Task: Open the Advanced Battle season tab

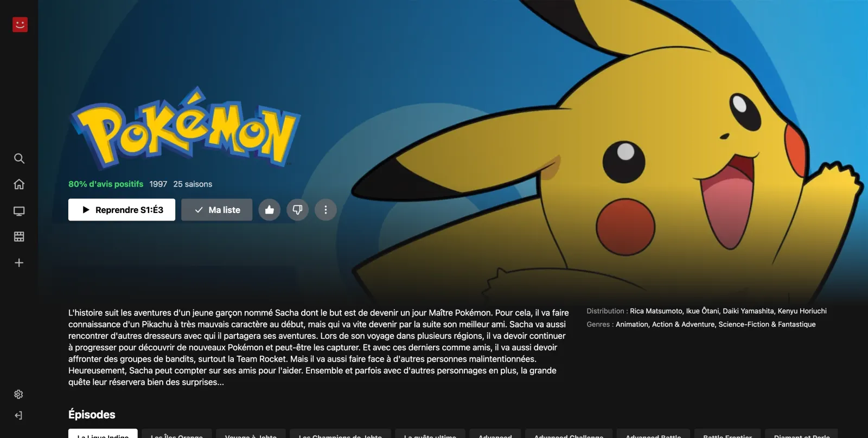Action: pyautogui.click(x=653, y=434)
